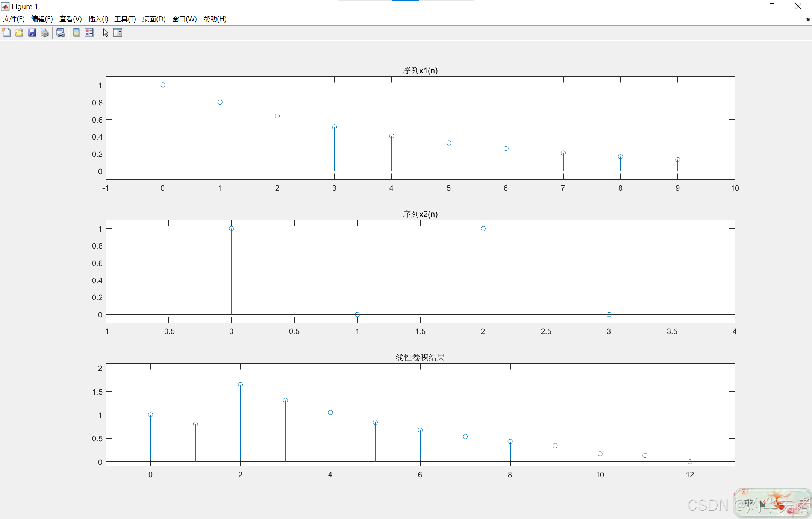Click the dock figure arrow at top right
Image resolution: width=812 pixels, height=519 pixels.
tap(807, 19)
